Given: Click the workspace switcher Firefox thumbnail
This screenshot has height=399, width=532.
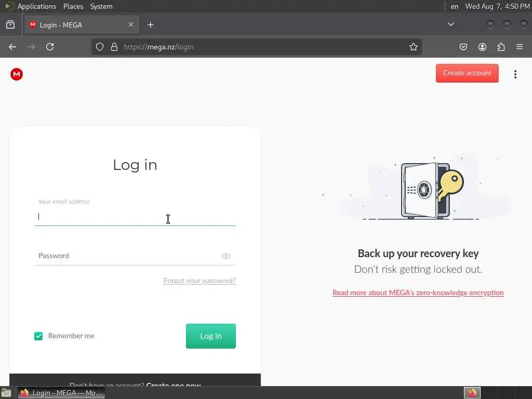Looking at the screenshot, I should click(472, 393).
